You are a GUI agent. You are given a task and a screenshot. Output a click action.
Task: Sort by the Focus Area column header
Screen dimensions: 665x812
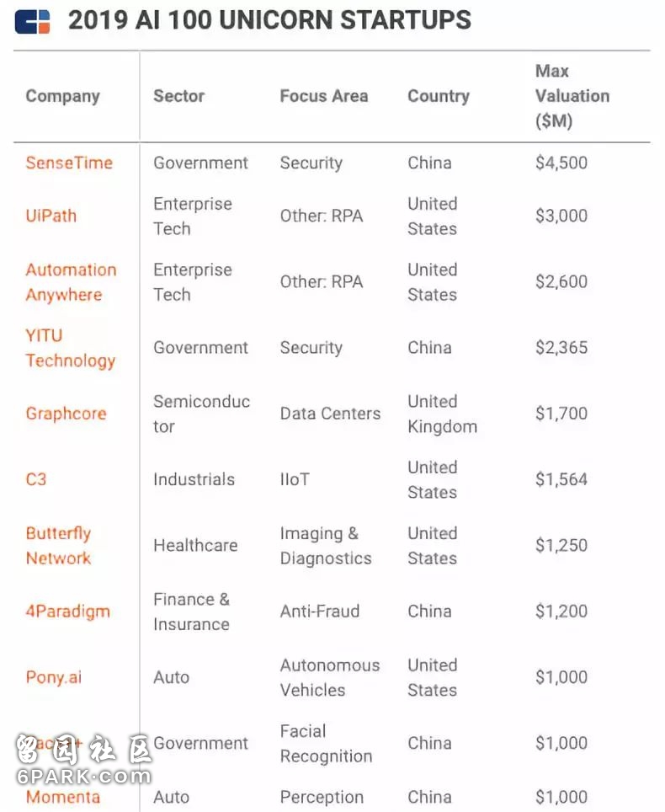(324, 96)
